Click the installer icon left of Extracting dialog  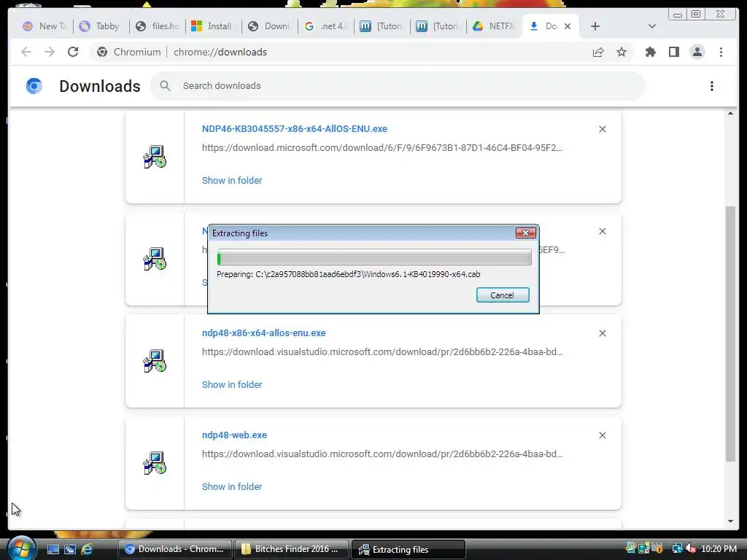pos(155,259)
